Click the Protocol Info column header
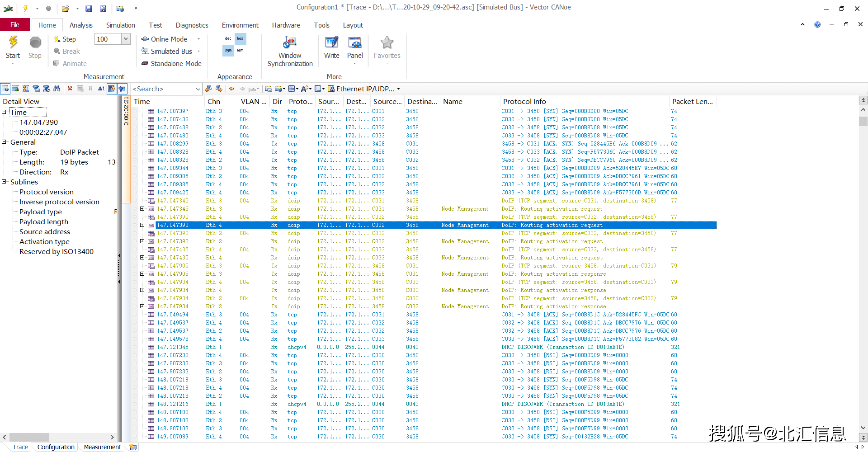 click(x=524, y=102)
